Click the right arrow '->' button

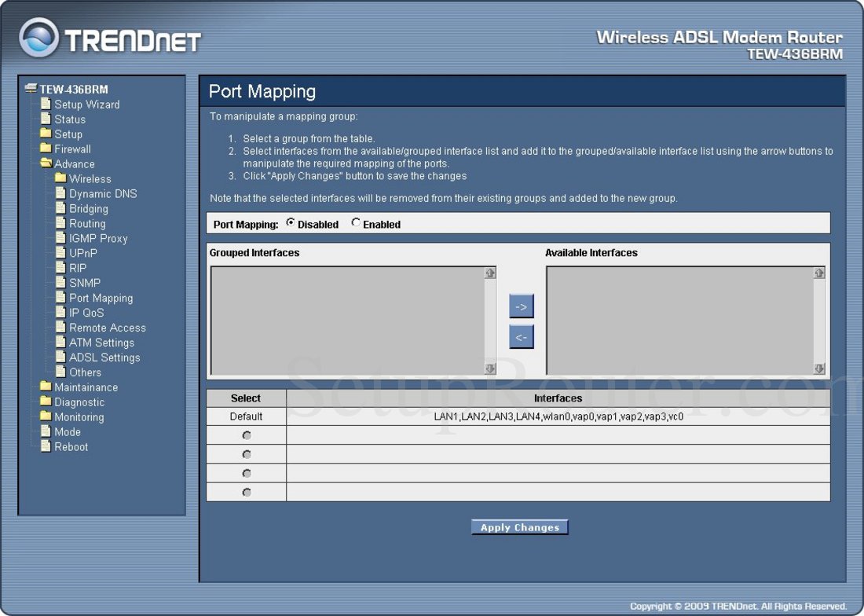pyautogui.click(x=522, y=307)
